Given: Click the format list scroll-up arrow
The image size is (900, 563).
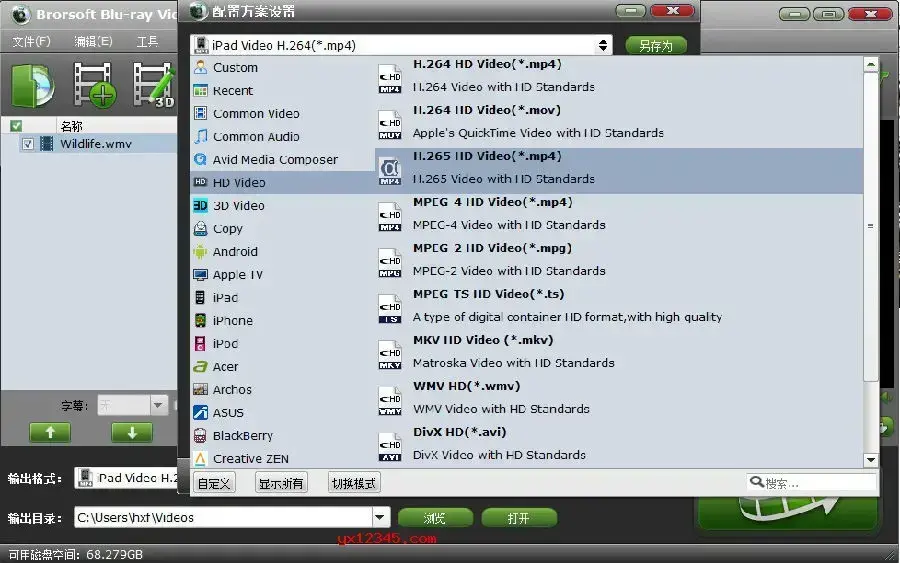Looking at the screenshot, I should [x=871, y=65].
